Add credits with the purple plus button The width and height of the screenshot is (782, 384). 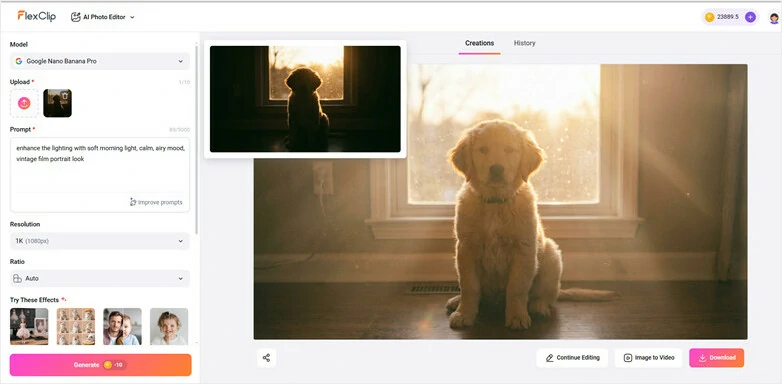tap(750, 17)
